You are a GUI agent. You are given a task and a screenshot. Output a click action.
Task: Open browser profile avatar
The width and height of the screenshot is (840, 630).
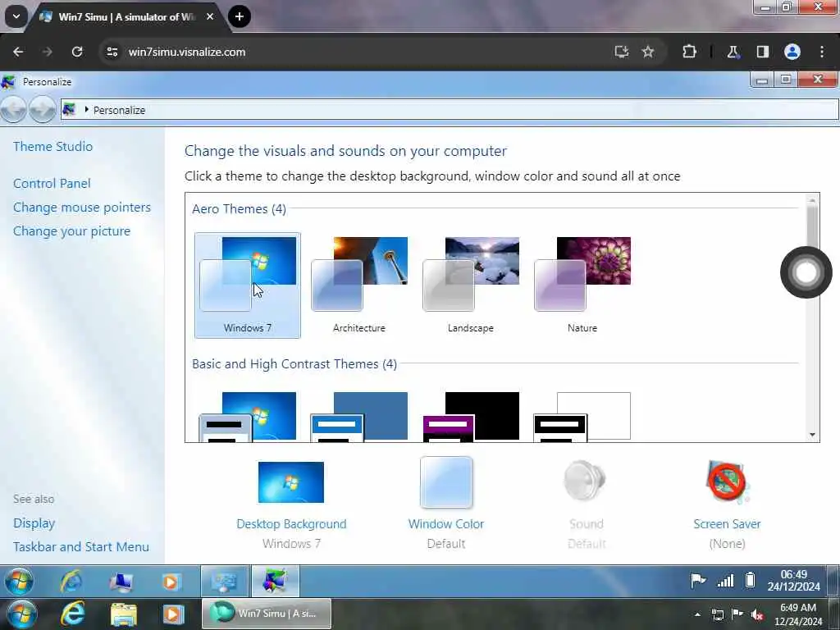click(x=792, y=52)
